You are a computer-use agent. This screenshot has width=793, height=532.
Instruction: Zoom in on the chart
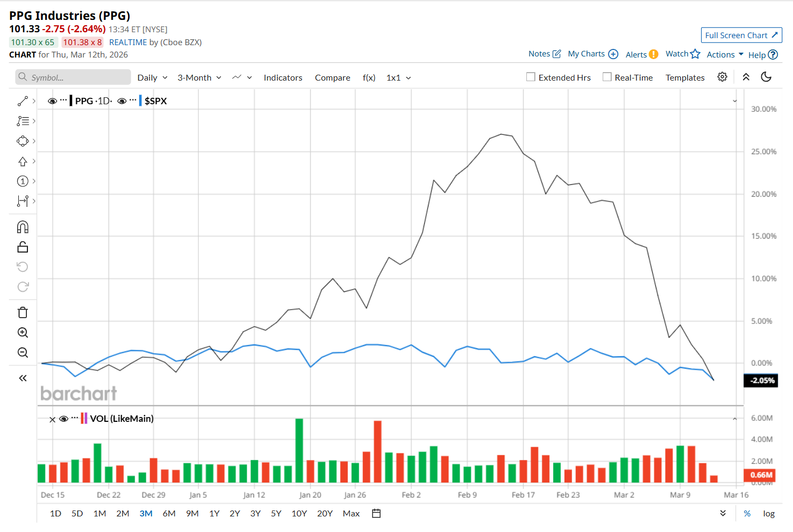coord(23,332)
